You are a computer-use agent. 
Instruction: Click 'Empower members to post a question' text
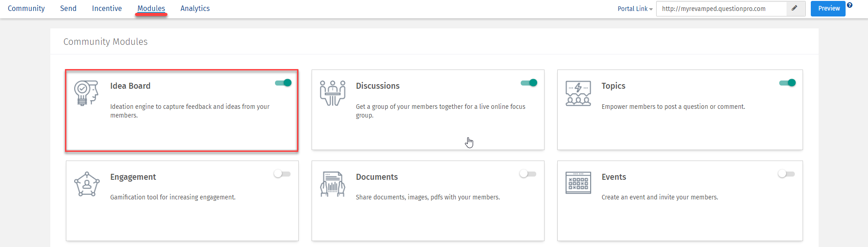coord(673,107)
